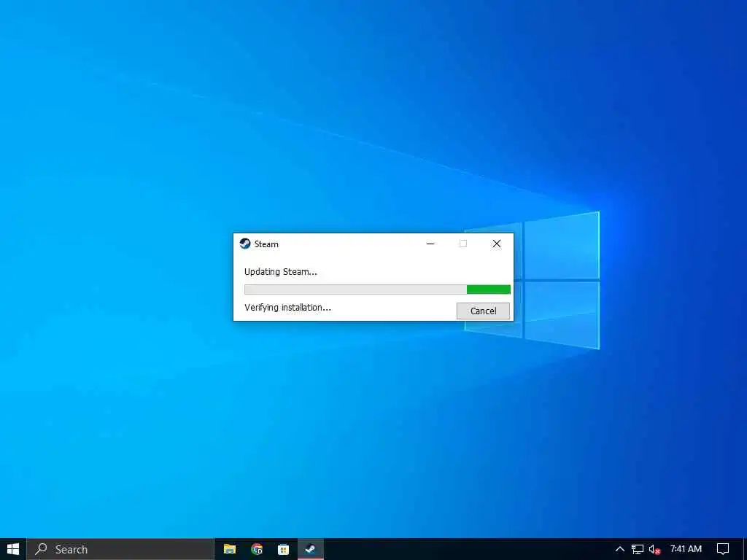Open the Windows Start menu
The height and width of the screenshot is (560, 747).
pyautogui.click(x=13, y=549)
